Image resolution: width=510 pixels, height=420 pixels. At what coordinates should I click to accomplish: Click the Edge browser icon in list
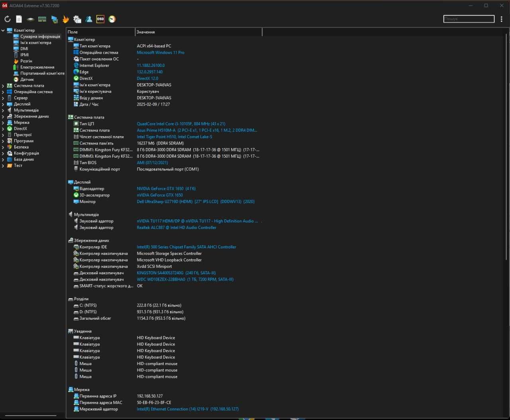tap(76, 72)
